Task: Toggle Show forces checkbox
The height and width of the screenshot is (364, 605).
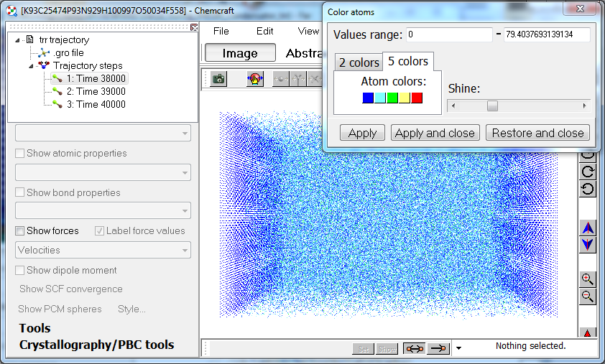Action: [20, 231]
